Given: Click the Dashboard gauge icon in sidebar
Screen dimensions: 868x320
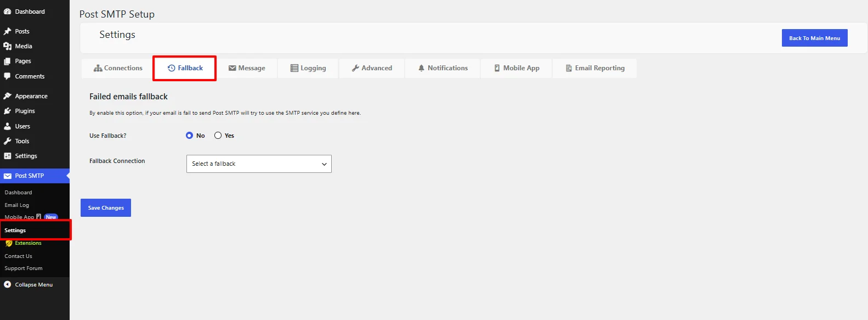Looking at the screenshot, I should click(8, 12).
